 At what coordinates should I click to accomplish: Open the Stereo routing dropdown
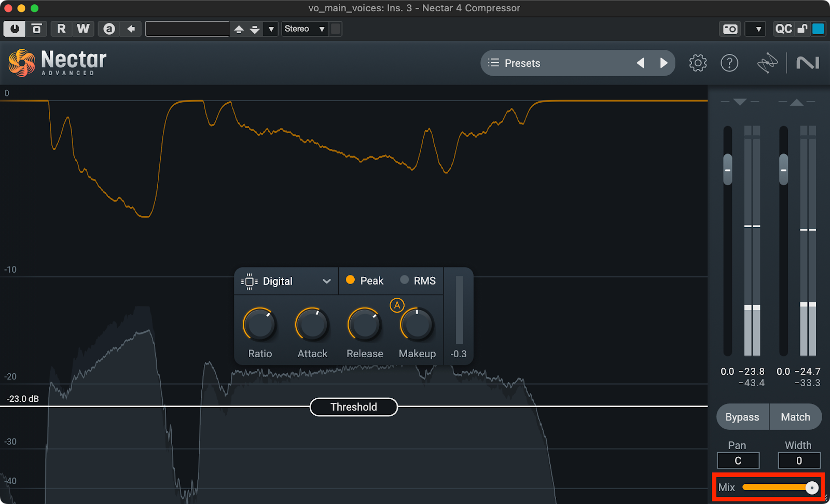(305, 29)
